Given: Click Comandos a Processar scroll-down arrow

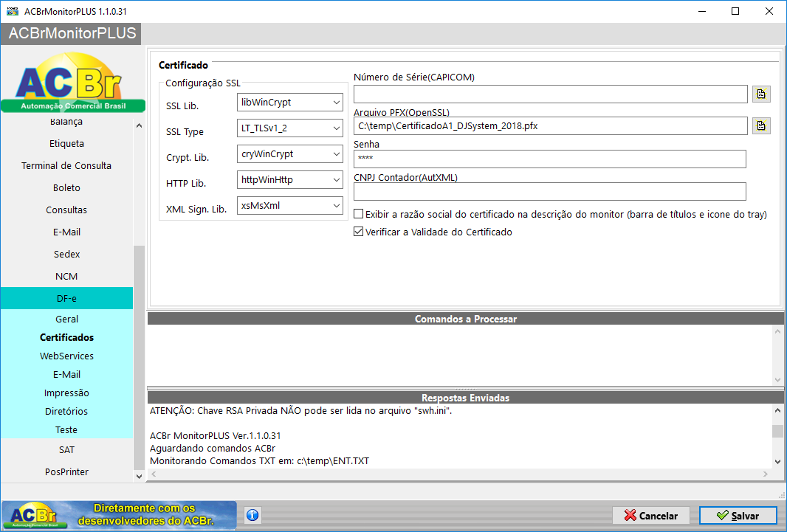Looking at the screenshot, I should click(777, 379).
